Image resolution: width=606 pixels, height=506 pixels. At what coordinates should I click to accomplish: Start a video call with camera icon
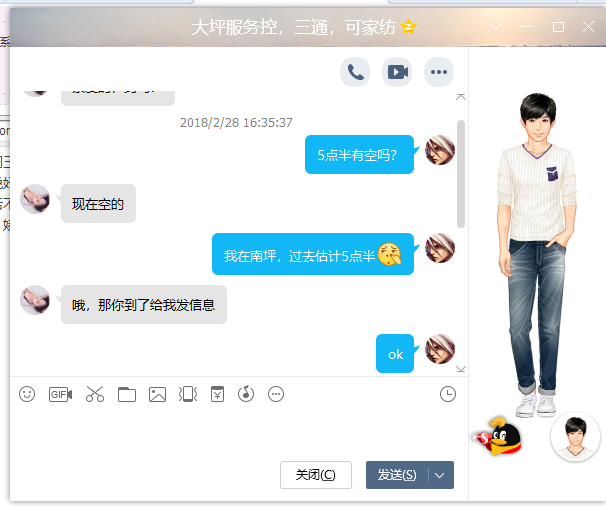click(x=397, y=72)
